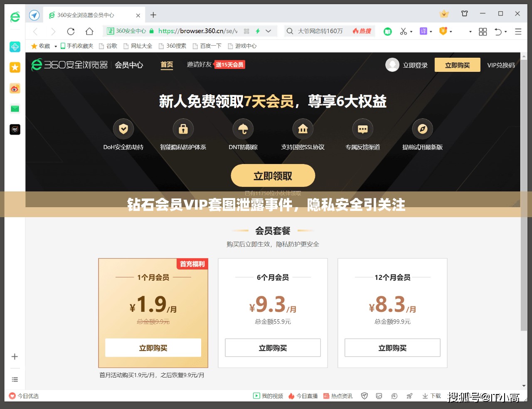Go back with the back arrow
Image resolution: width=532 pixels, height=409 pixels.
[x=36, y=32]
